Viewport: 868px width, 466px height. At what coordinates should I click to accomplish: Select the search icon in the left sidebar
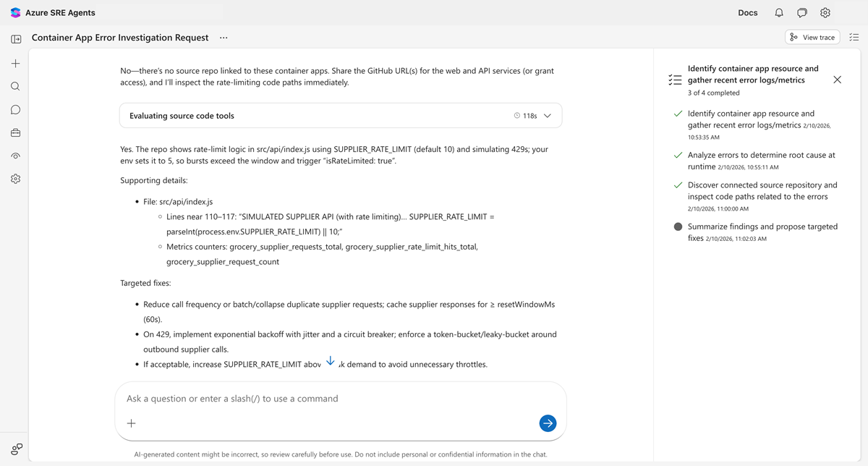[15, 86]
